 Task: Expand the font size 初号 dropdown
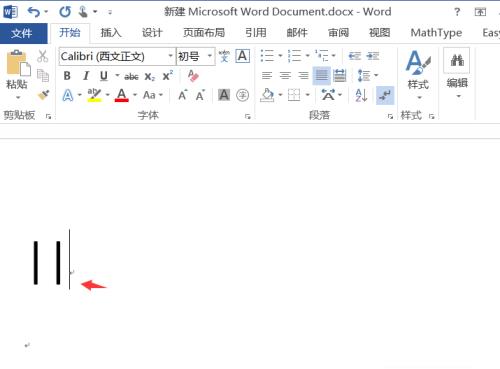(210, 56)
